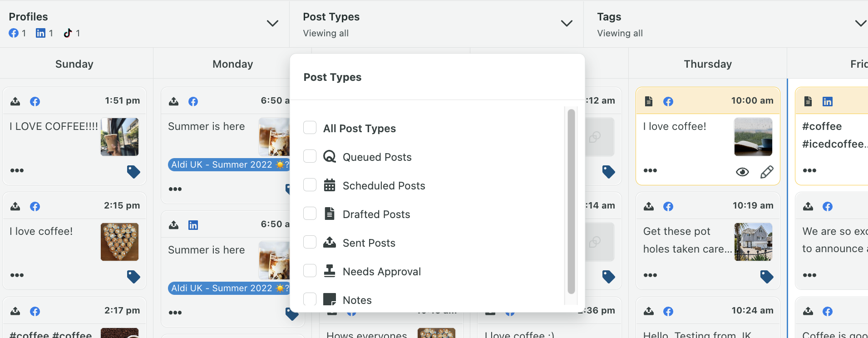This screenshot has height=338, width=868.
Task: Click sent icon on Sunday 2:17 pm post
Action: (15, 311)
